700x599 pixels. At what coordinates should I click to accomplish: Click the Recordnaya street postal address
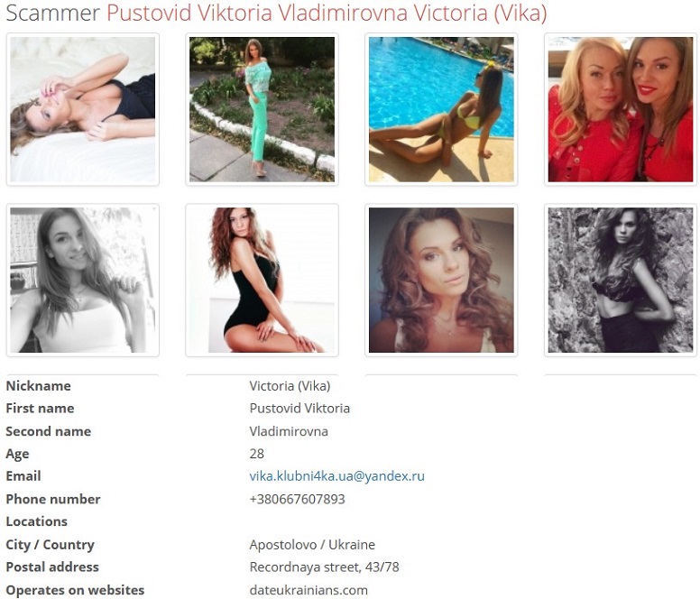point(324,567)
